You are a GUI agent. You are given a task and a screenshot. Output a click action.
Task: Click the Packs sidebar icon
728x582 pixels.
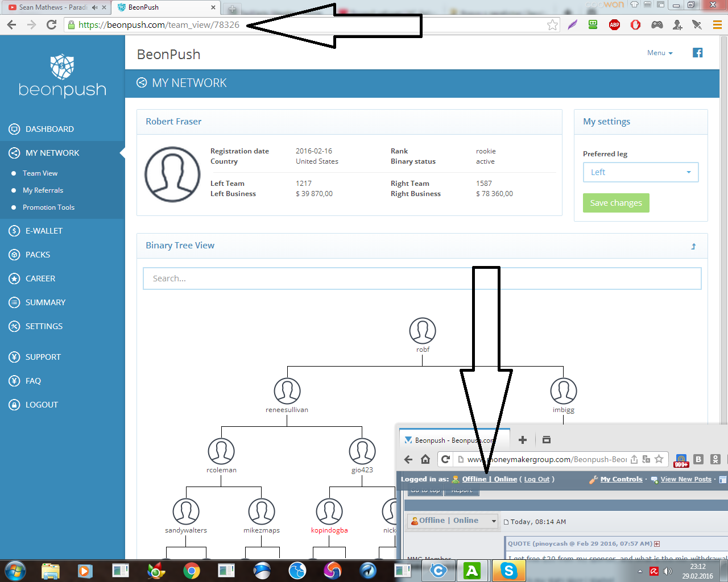15,255
